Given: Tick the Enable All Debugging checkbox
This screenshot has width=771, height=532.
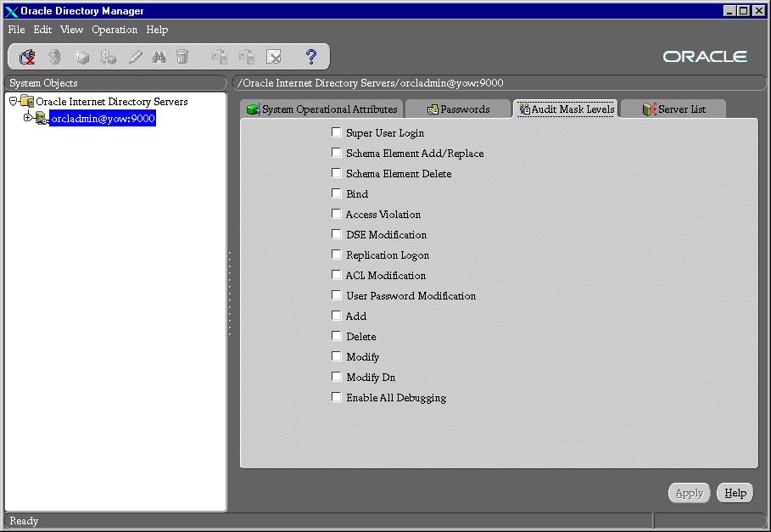Looking at the screenshot, I should (337, 397).
